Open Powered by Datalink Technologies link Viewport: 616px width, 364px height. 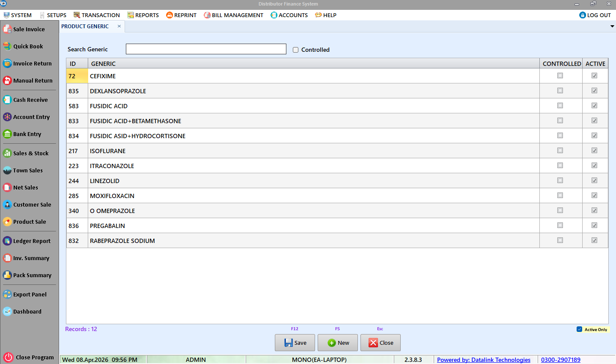tap(484, 360)
